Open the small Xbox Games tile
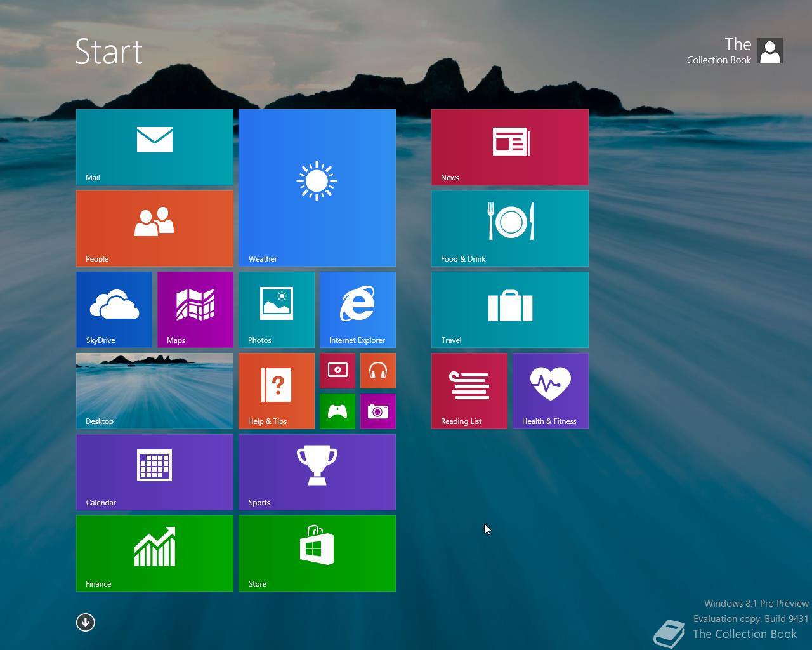Screen dimensions: 812x650 [x=337, y=411]
